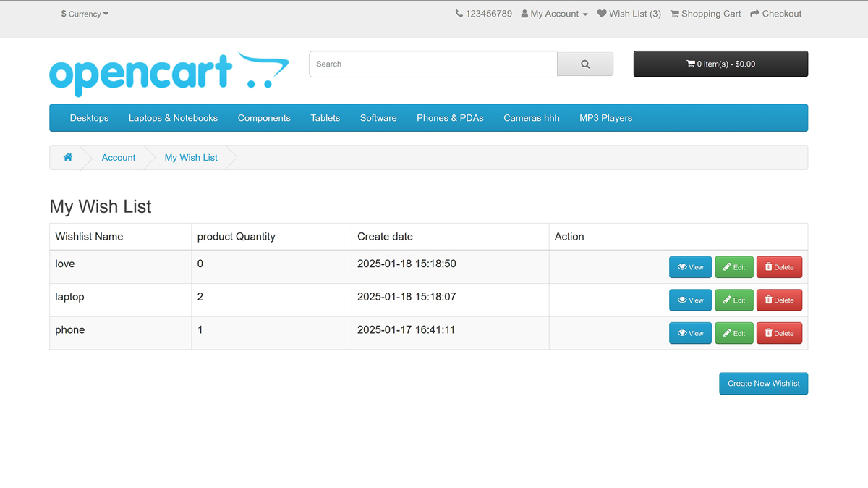Delete the phone wishlist
The image size is (868, 488).
779,334
